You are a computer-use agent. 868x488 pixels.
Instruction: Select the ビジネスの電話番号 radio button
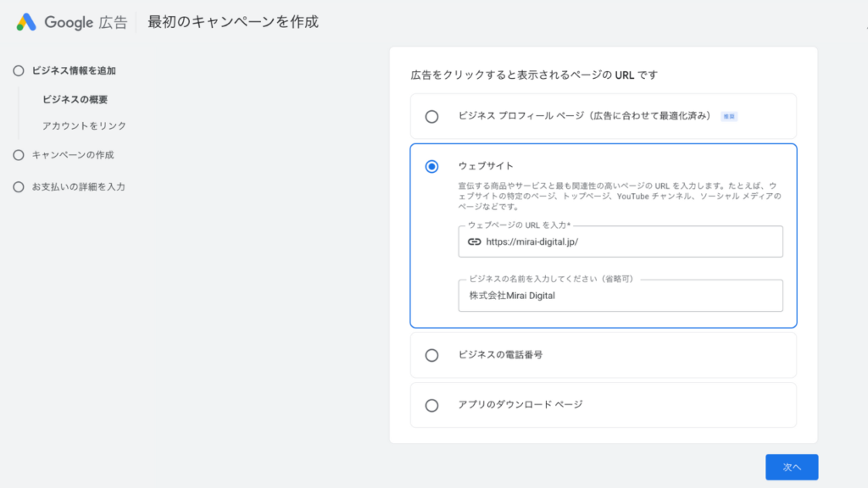432,355
